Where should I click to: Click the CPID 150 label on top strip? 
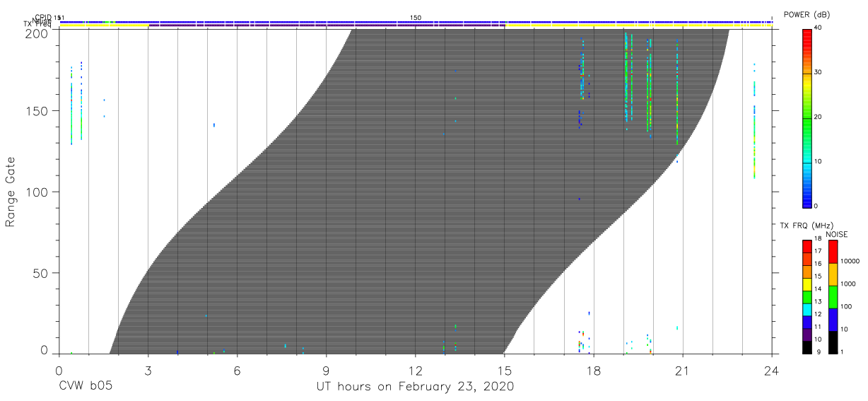(416, 18)
